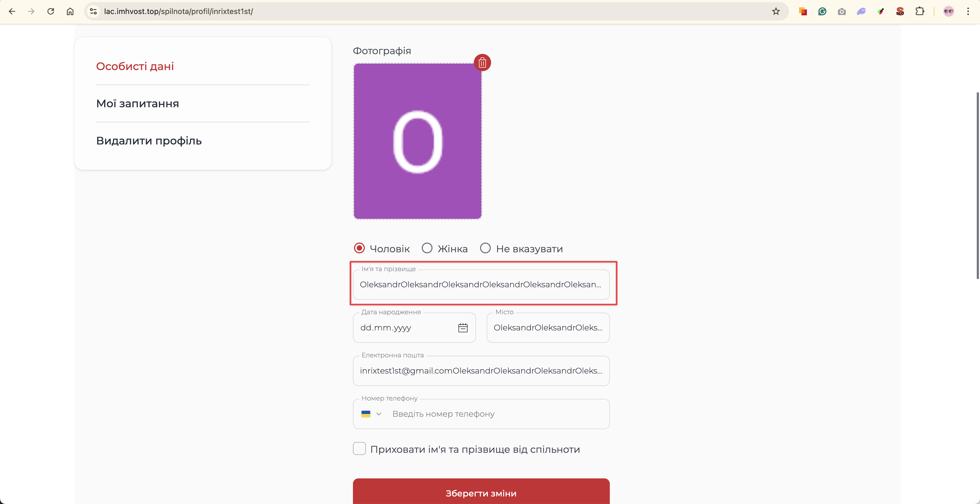Click the purple profile photo thumbnail
980x504 pixels.
[417, 141]
